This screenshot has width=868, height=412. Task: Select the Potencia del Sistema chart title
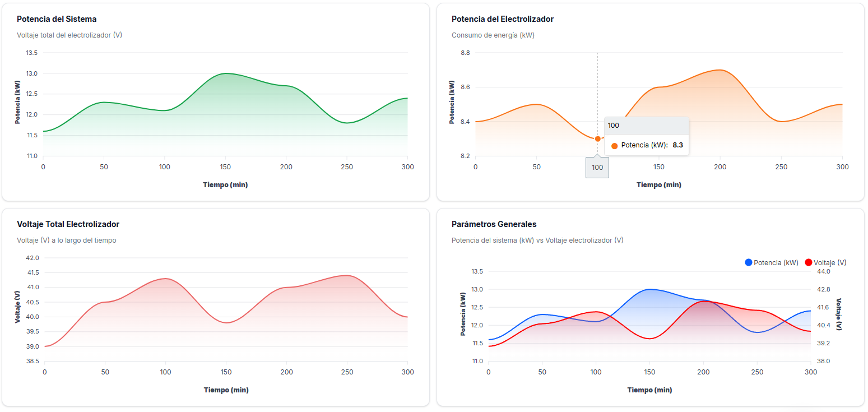coord(57,19)
